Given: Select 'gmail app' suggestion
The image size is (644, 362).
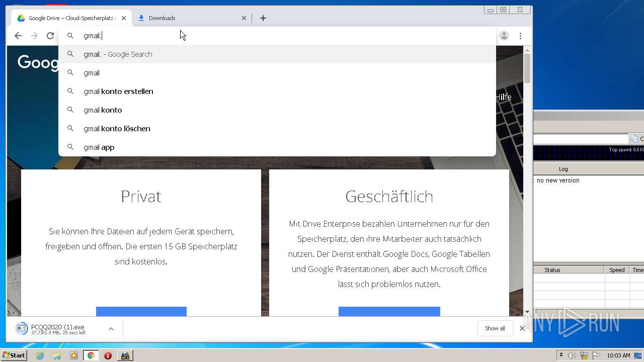Looking at the screenshot, I should tap(277, 147).
